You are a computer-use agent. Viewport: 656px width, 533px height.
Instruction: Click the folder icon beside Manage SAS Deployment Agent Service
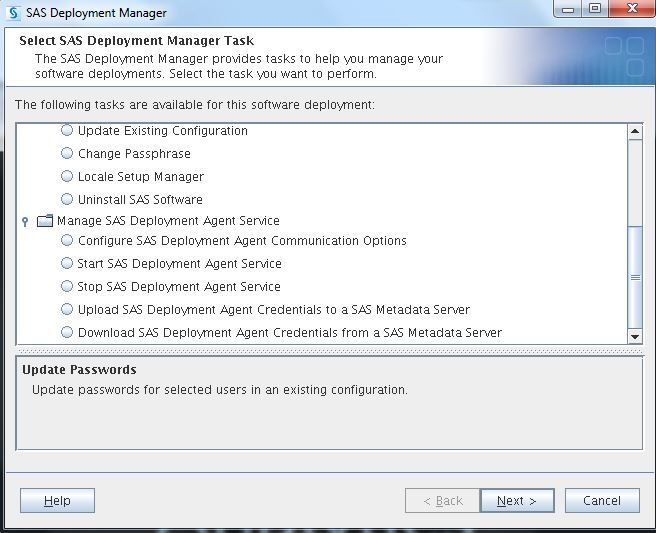[x=45, y=221]
